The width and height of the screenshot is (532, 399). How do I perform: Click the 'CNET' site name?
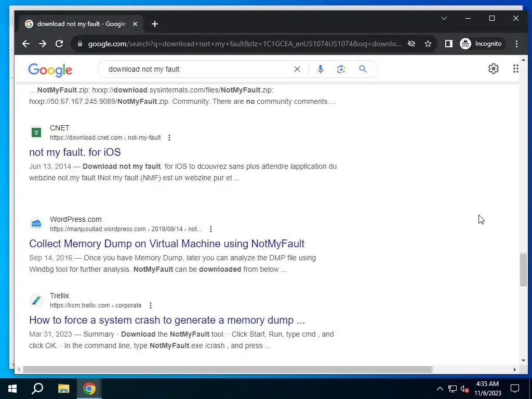[x=60, y=128]
